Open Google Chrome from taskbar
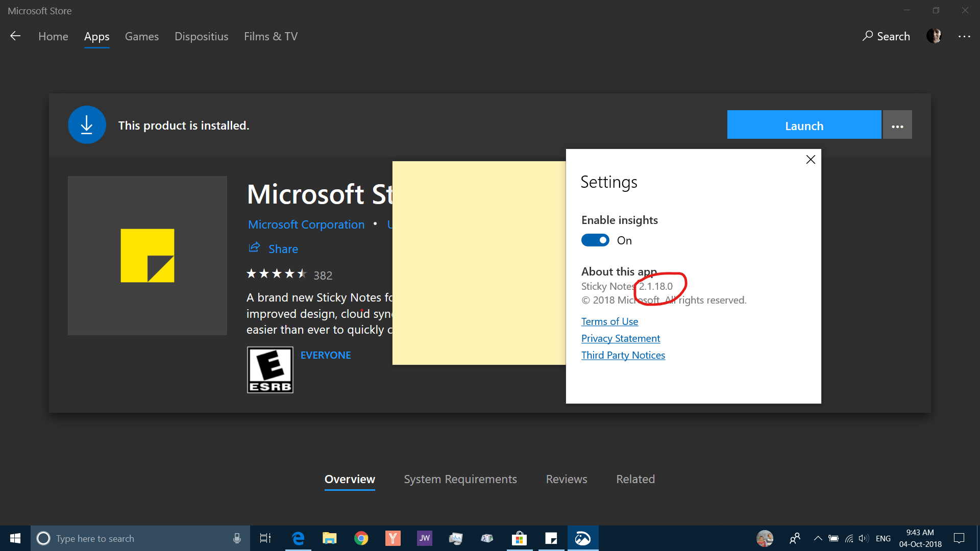This screenshot has height=551, width=980. 361,538
